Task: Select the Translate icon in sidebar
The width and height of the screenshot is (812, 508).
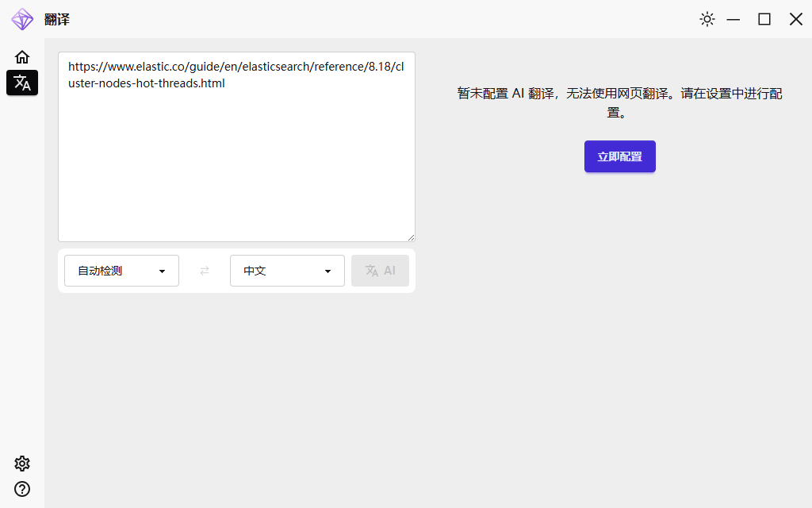Action: click(x=22, y=83)
